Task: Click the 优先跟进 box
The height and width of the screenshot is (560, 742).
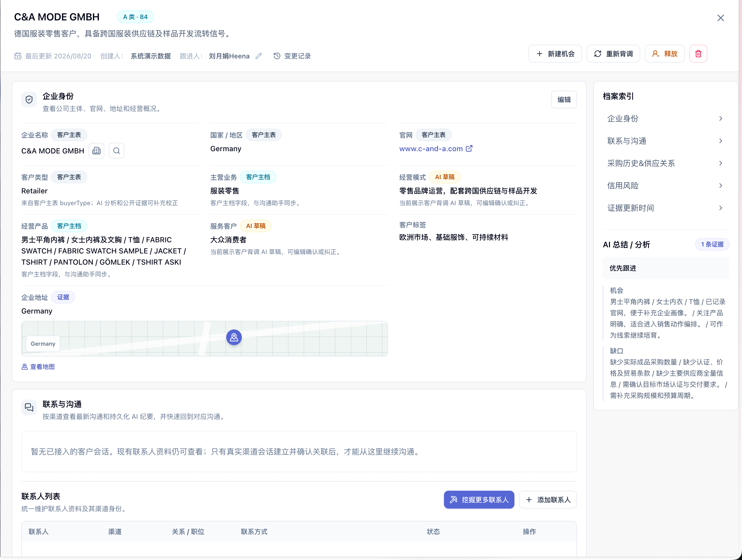Action: pos(665,268)
